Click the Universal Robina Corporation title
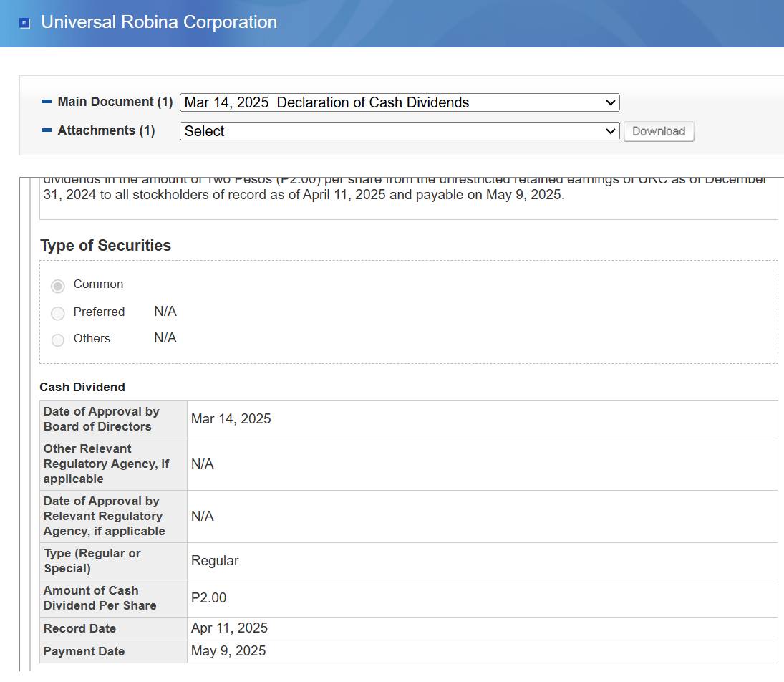The width and height of the screenshot is (784, 682). coord(159,22)
